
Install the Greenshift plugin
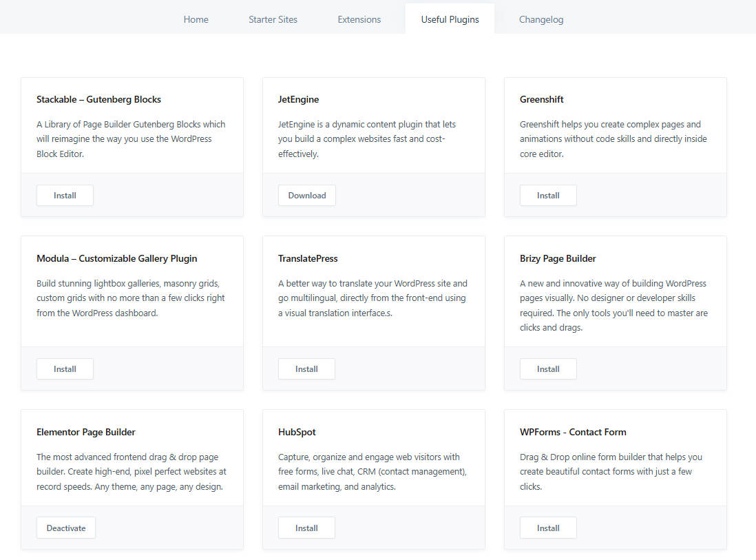click(548, 196)
